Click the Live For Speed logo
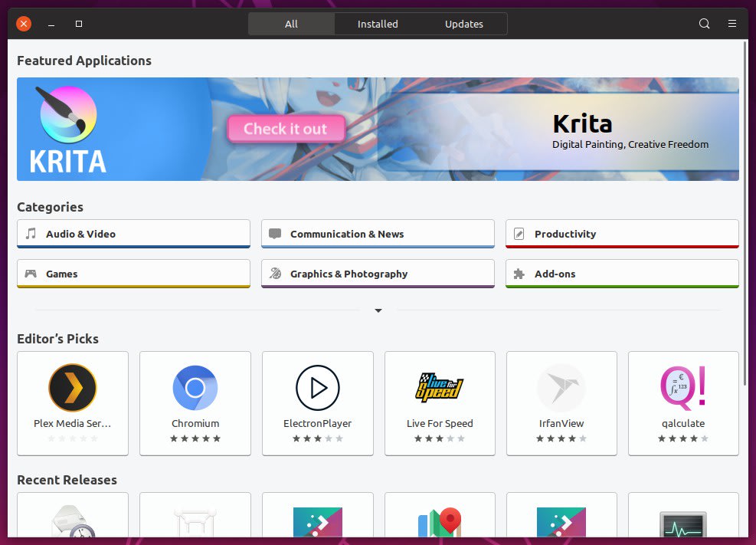Image resolution: width=756 pixels, height=545 pixels. pos(440,388)
